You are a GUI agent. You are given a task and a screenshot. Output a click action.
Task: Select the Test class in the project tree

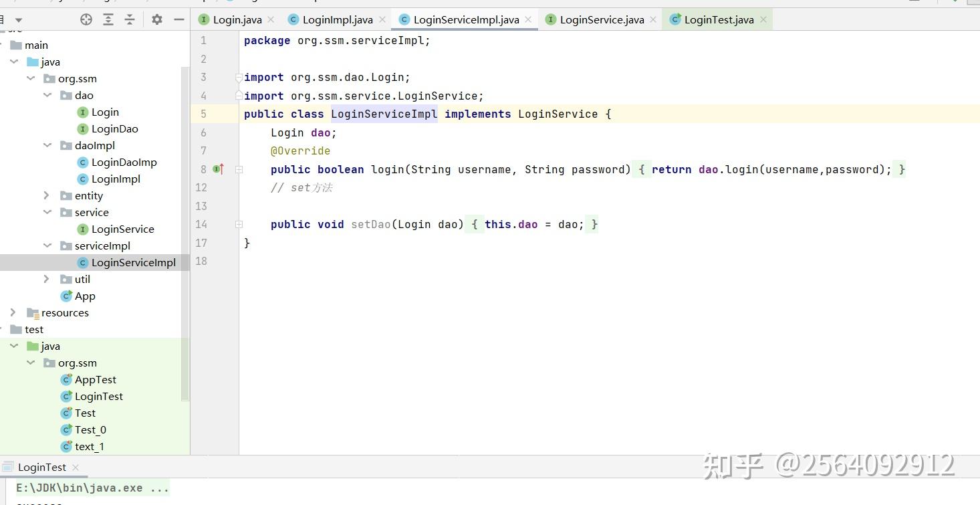click(x=85, y=413)
